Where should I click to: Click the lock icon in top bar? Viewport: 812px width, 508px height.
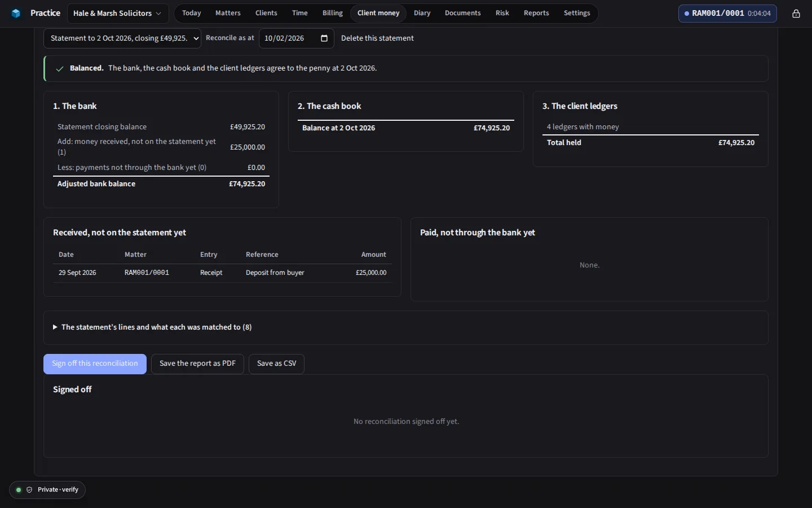(x=796, y=14)
